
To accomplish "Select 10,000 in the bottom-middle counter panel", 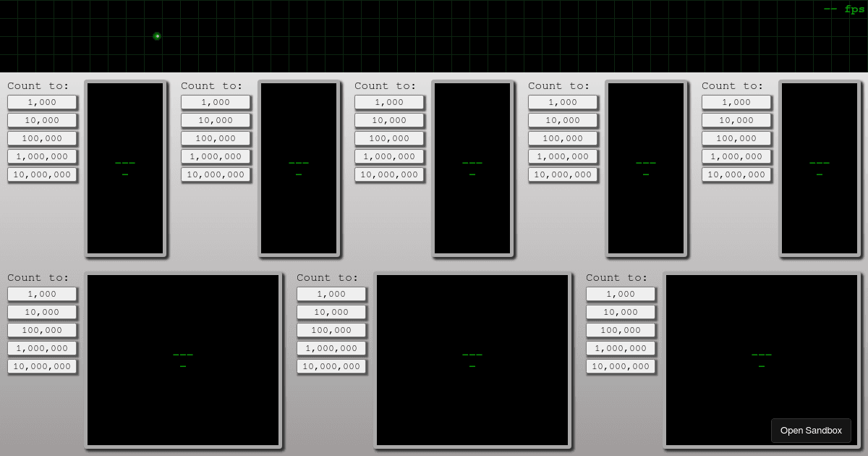I will click(x=331, y=312).
